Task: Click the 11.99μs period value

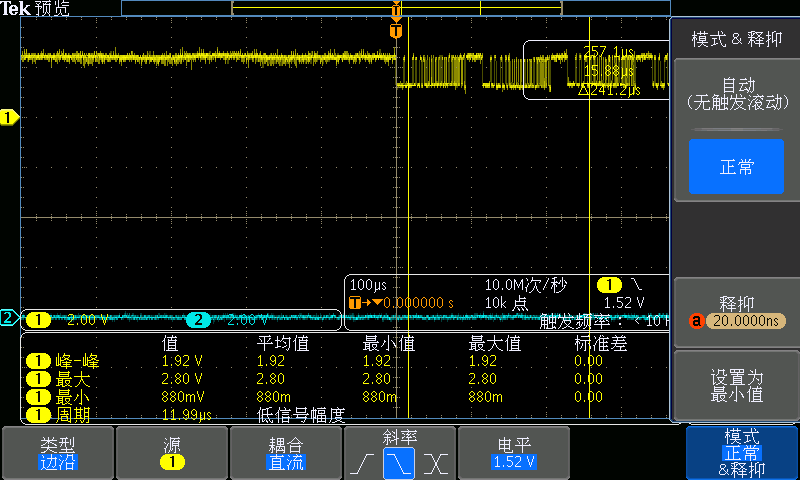Action: click(186, 415)
